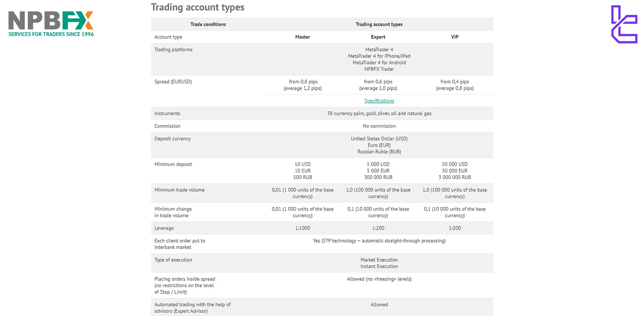Viewport: 644px width, 316px height.
Task: Click the 'Placing orders inside spread' label
Action: coord(185,285)
